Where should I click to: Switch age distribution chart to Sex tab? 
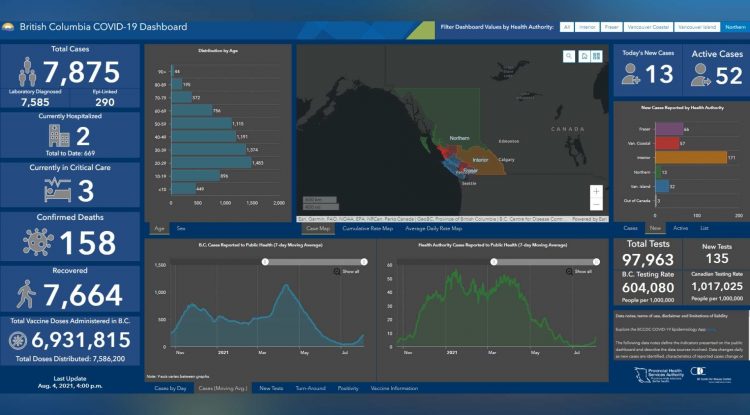pos(181,228)
